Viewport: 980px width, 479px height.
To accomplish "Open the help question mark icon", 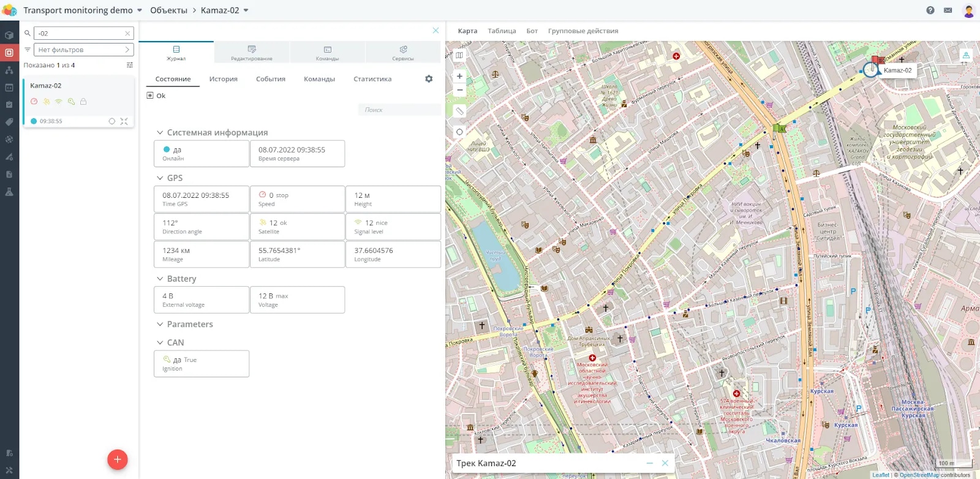I will 930,10.
